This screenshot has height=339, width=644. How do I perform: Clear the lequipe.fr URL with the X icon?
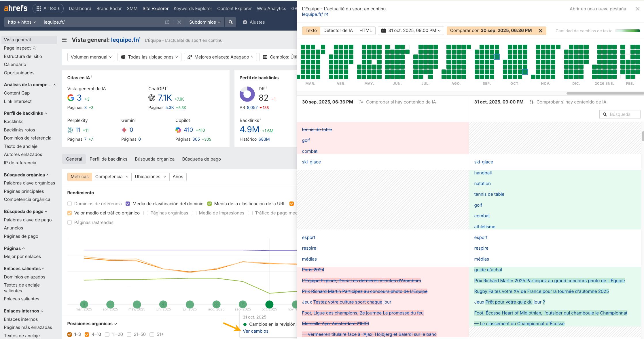point(179,22)
